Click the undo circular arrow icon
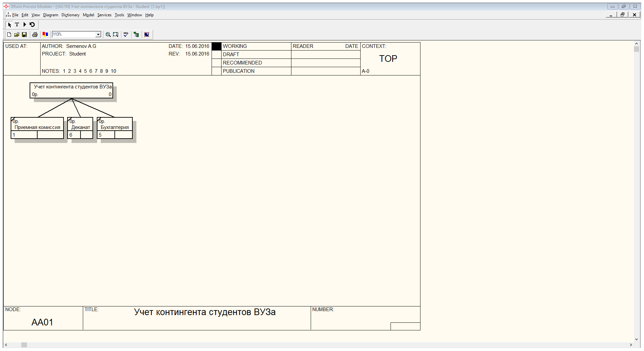 [x=32, y=25]
